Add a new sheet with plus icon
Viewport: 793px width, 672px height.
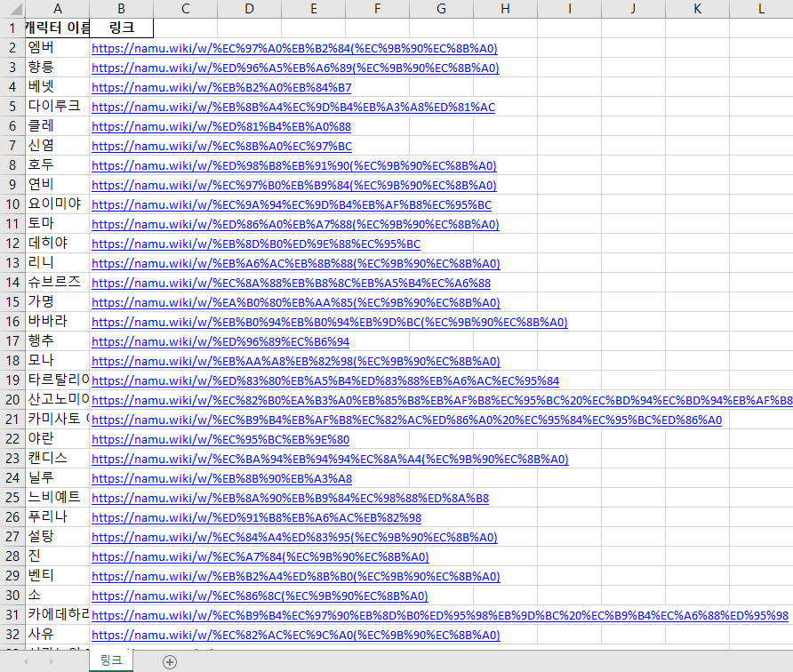[x=170, y=662]
